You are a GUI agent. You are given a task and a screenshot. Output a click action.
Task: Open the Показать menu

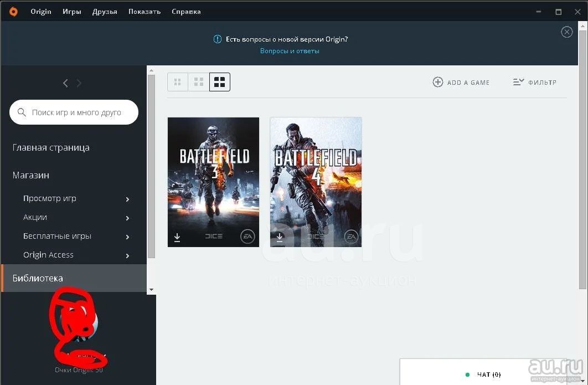click(x=145, y=12)
